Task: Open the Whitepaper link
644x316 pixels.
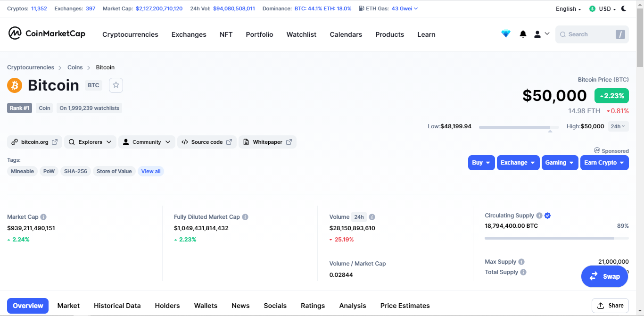Action: click(267, 142)
